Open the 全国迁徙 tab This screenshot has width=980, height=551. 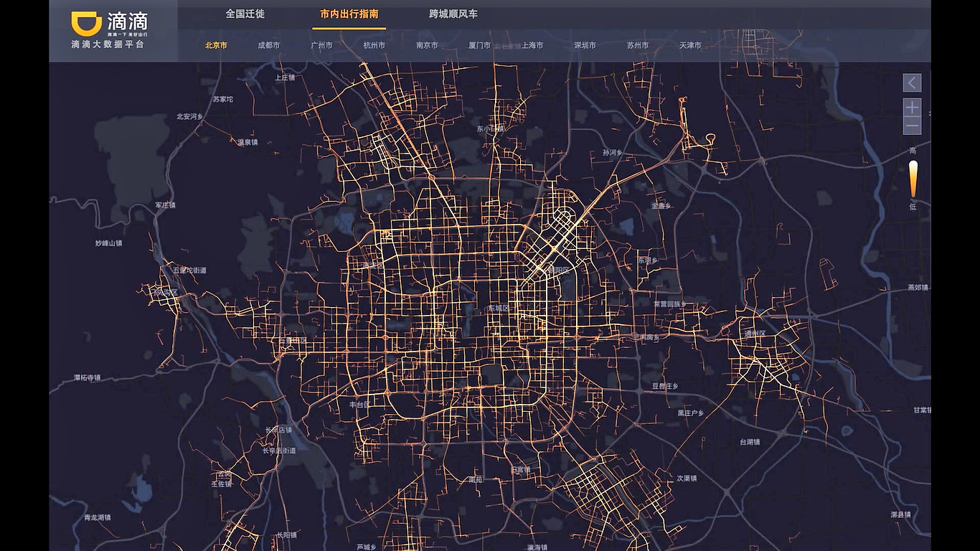(245, 14)
